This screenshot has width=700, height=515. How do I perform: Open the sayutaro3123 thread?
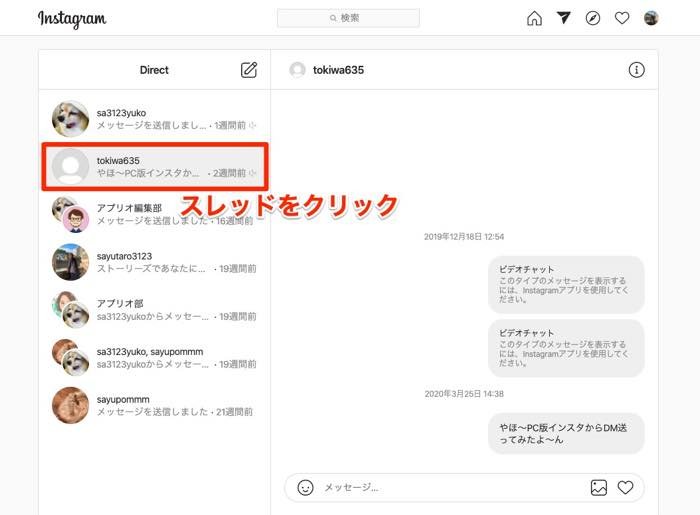click(154, 262)
